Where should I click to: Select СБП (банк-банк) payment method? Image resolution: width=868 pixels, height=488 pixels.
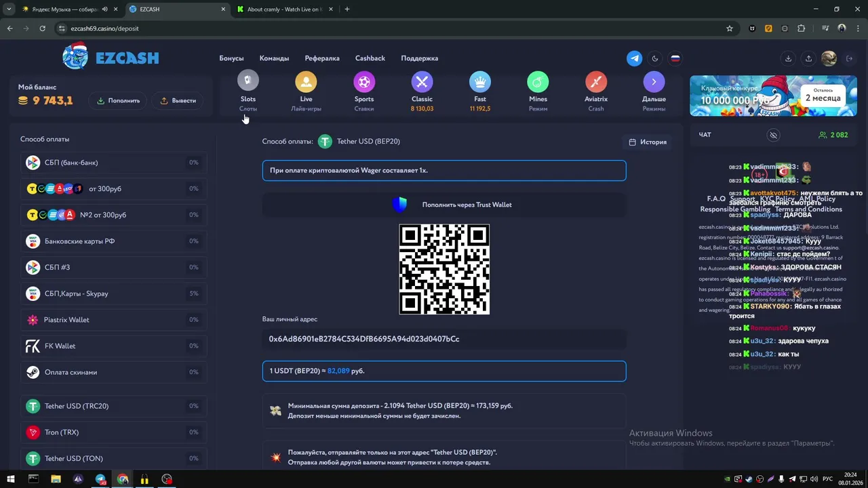114,163
